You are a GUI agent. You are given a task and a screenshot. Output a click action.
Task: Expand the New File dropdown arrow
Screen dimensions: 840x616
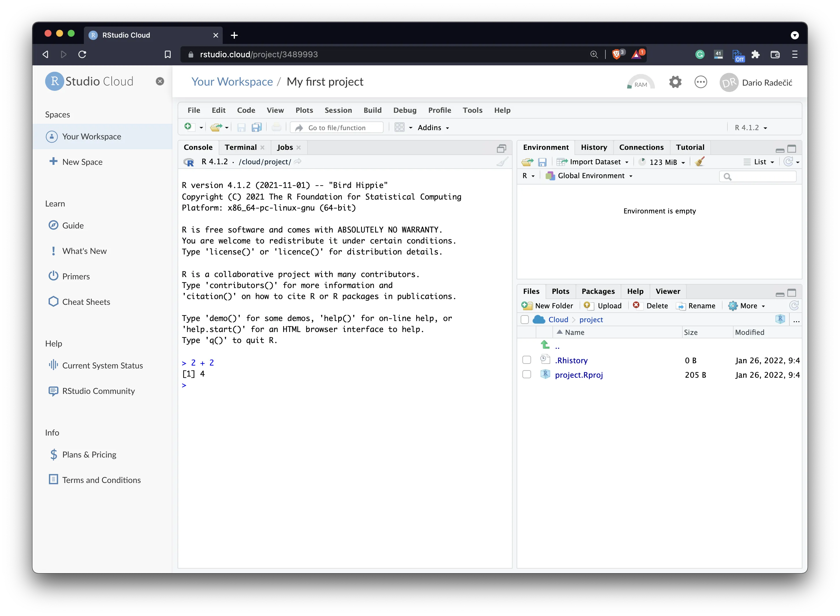201,128
